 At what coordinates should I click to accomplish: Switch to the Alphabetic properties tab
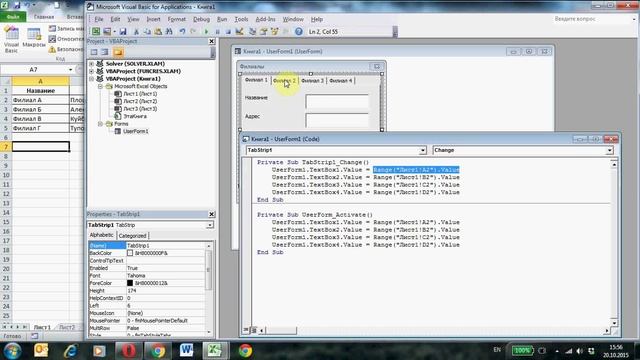(x=102, y=235)
